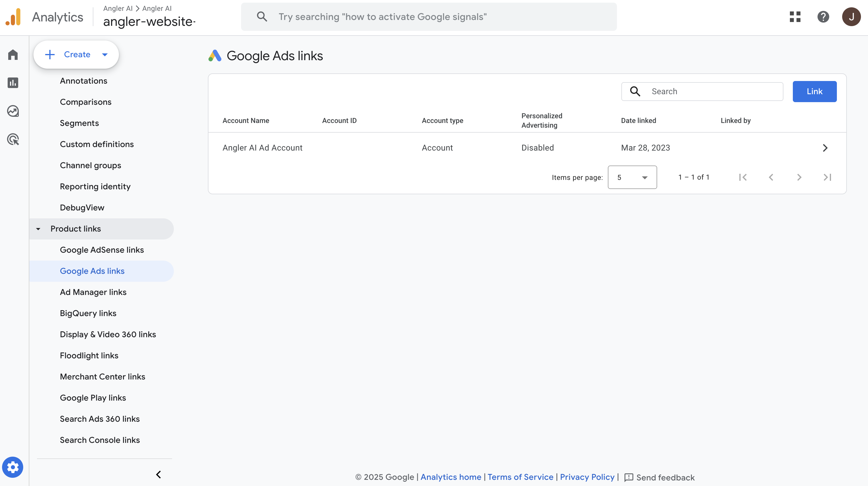868x486 pixels.
Task: Open Angler AI Ad Account row chevron
Action: (x=825, y=148)
